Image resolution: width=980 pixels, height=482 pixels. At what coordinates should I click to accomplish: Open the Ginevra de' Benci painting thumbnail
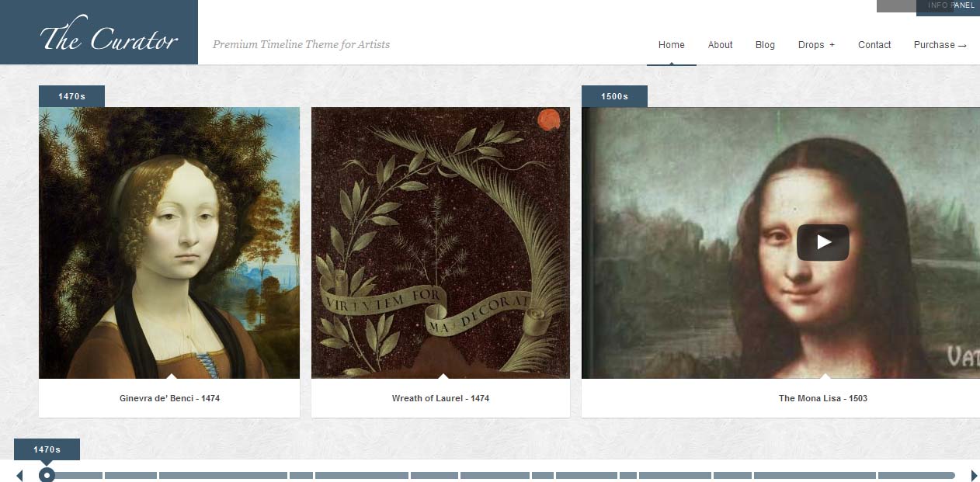(x=169, y=243)
